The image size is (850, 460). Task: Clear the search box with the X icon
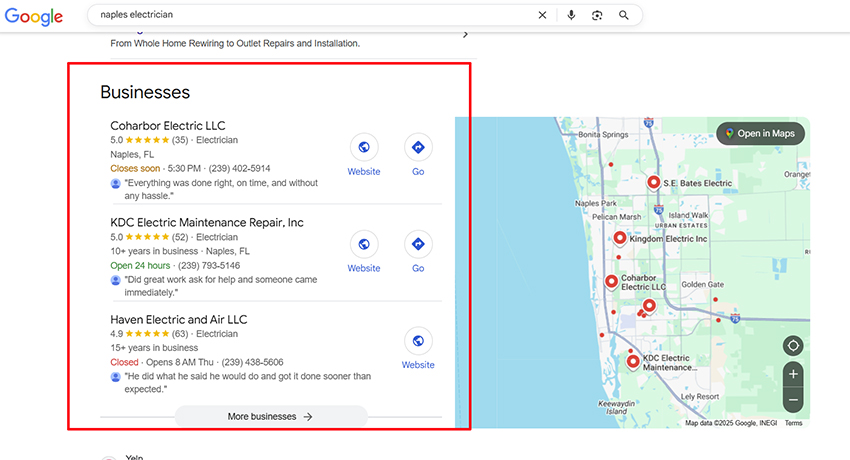point(542,15)
